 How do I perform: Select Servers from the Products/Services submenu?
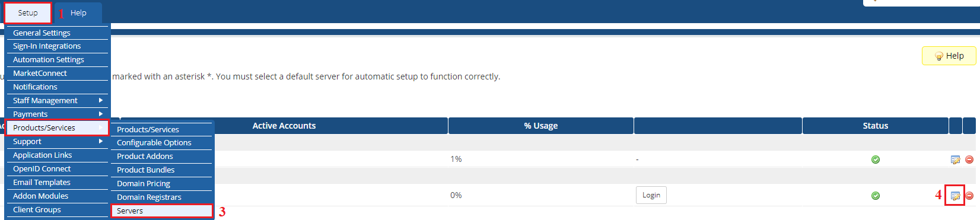(x=161, y=211)
